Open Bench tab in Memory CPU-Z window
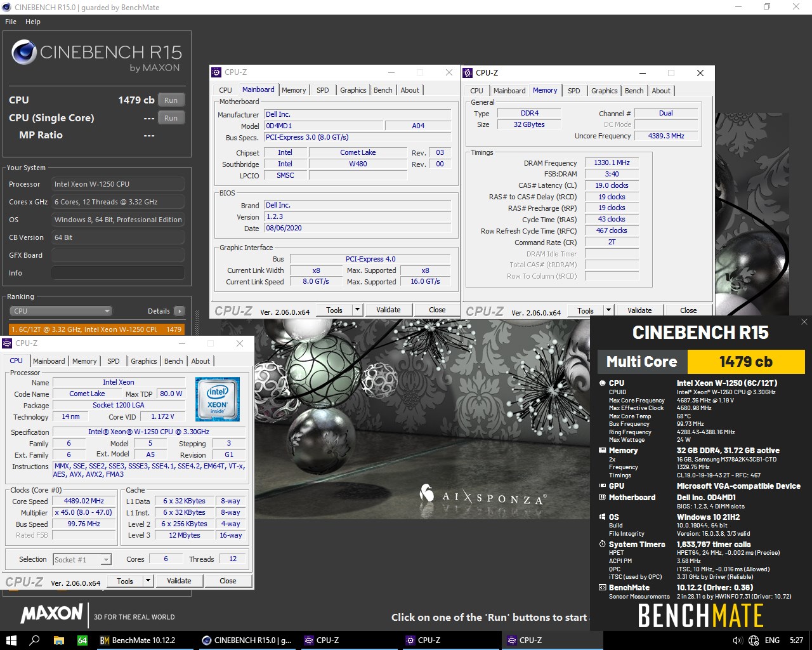 (x=634, y=91)
